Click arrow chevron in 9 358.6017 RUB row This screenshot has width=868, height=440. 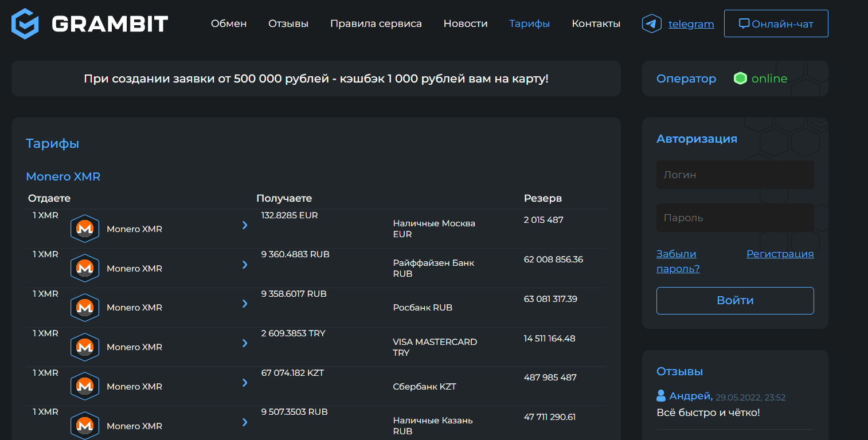(245, 304)
